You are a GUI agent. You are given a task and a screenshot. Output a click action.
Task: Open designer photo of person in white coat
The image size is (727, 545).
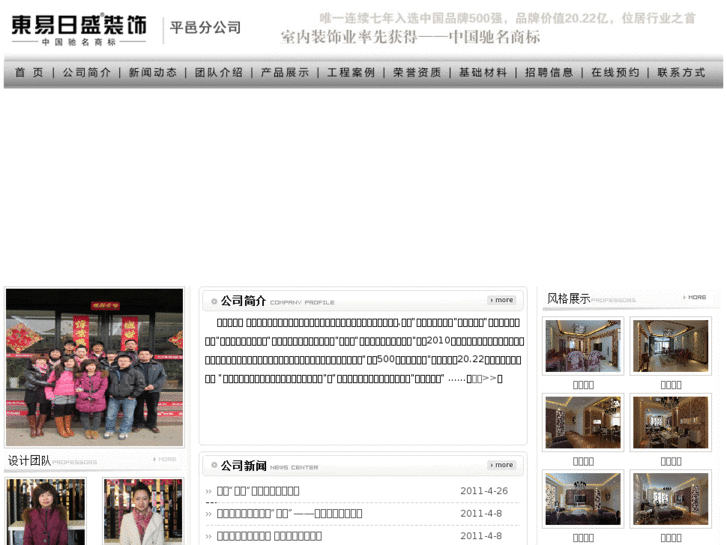click(x=143, y=512)
